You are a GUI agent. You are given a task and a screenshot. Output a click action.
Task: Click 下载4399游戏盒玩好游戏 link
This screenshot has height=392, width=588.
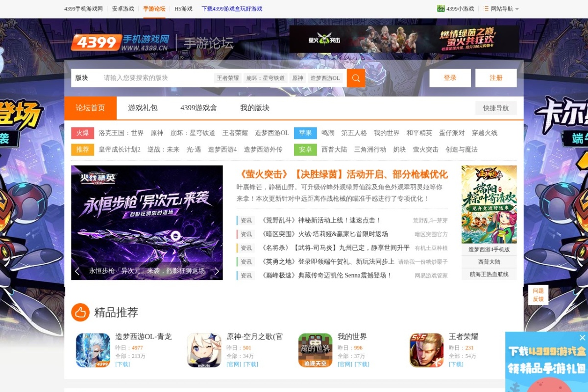[x=232, y=9]
